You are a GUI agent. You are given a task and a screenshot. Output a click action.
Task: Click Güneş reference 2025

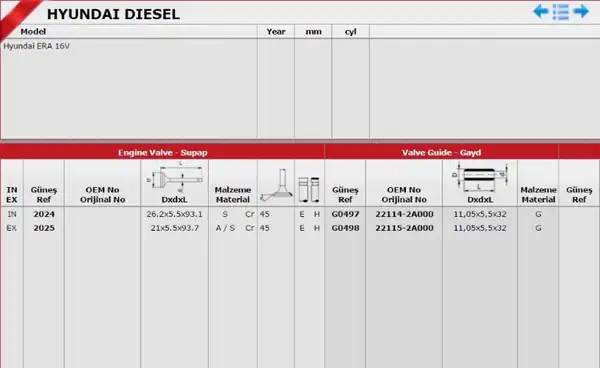[44, 228]
